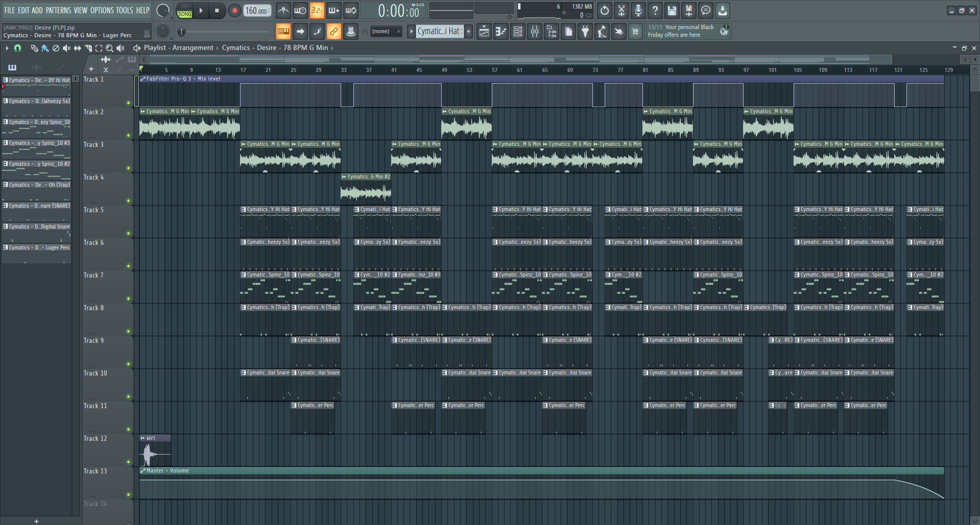Toggle the Playlist snap magnet icon
980x525 pixels.
point(17,48)
